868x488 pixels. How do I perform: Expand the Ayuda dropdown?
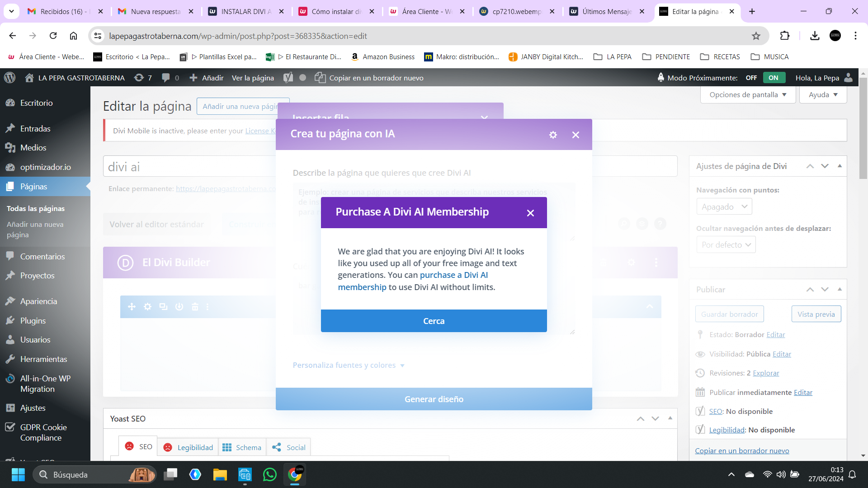[x=823, y=94]
